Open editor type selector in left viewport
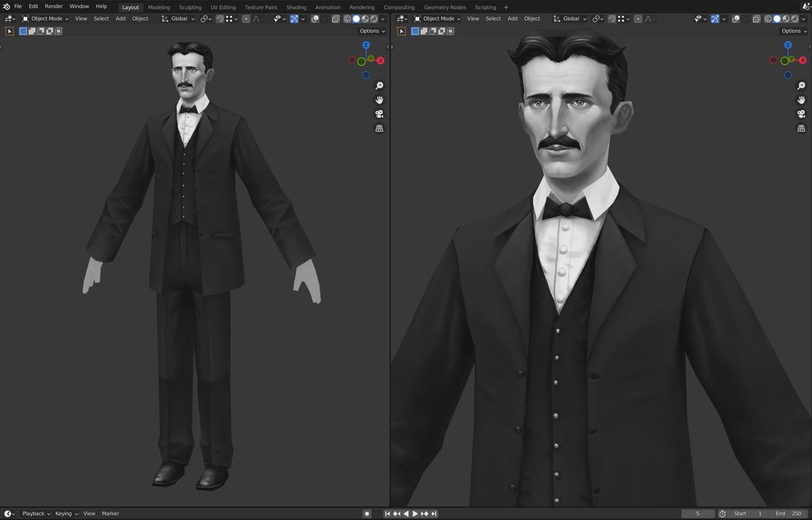Image resolution: width=812 pixels, height=520 pixels. (x=10, y=18)
